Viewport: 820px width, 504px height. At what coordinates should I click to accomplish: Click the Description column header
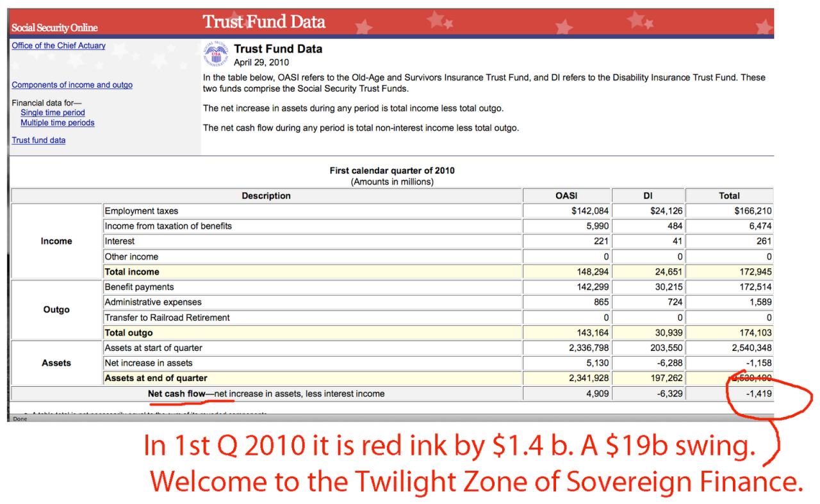[x=266, y=196]
